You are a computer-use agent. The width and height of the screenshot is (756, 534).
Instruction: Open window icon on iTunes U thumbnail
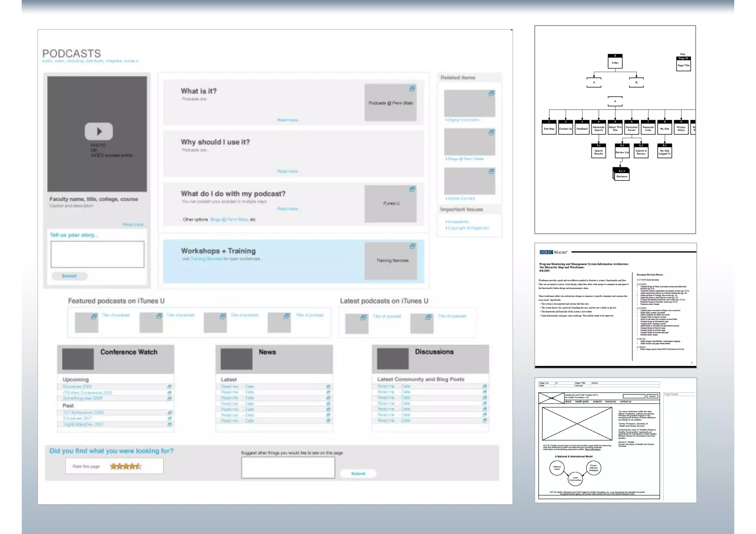pos(412,189)
